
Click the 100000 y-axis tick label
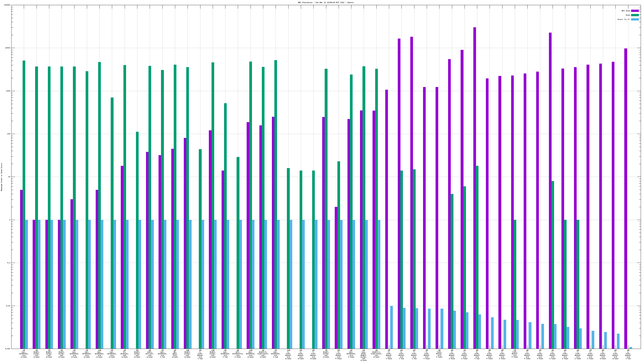click(x=7, y=5)
